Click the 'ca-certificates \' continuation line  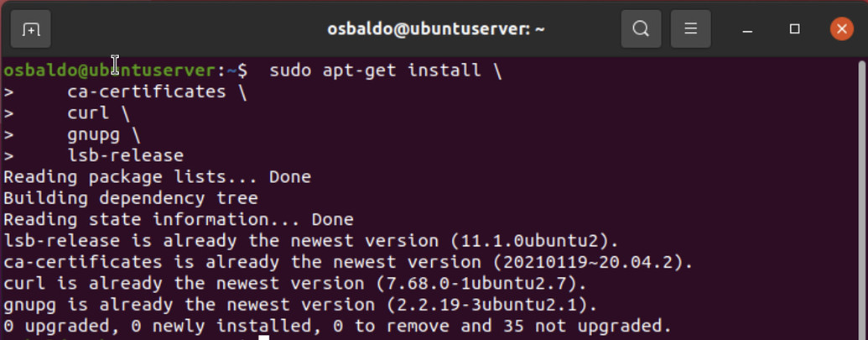tap(157, 92)
